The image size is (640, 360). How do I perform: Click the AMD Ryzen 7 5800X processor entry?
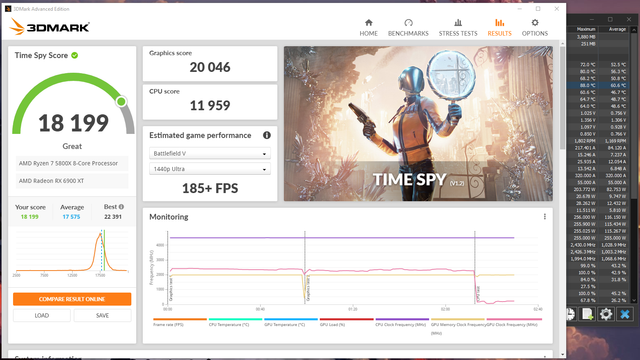click(72, 163)
